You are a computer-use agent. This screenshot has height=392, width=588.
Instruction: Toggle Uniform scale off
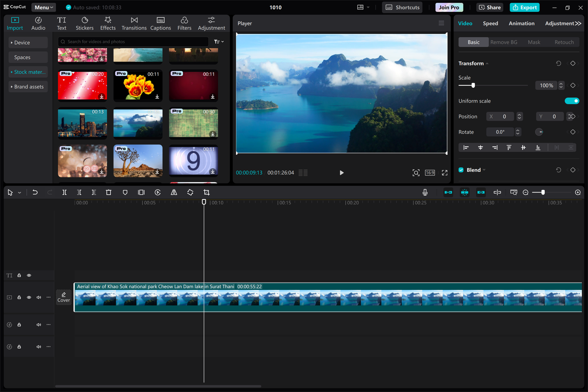coord(572,101)
